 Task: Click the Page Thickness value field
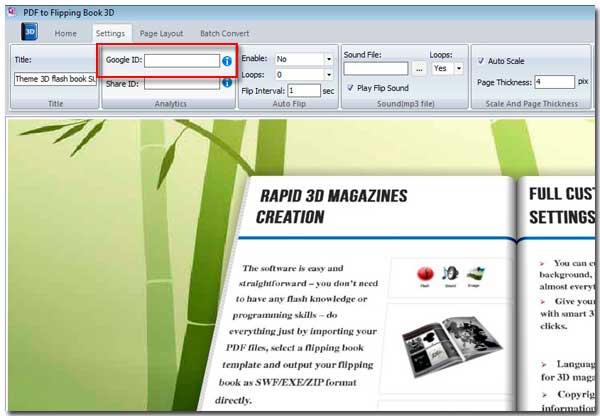pyautogui.click(x=554, y=82)
